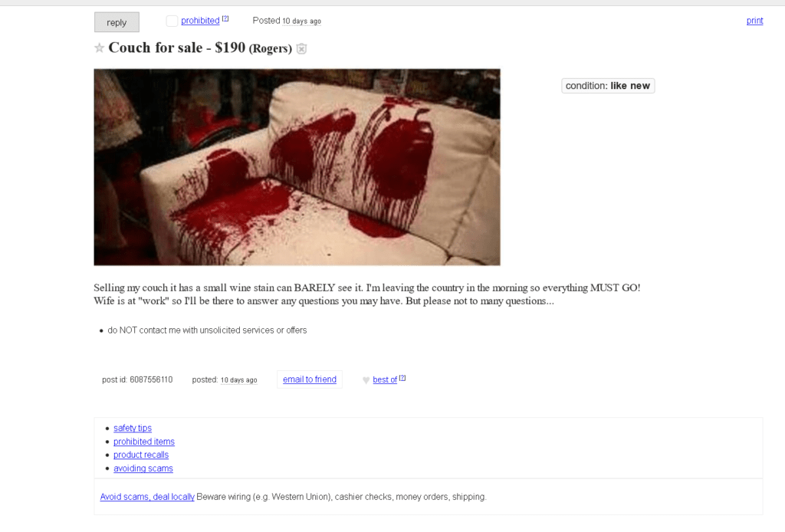Image resolution: width=785 pixels, height=532 pixels.
Task: Open the help superscript next to best of
Action: coord(402,378)
